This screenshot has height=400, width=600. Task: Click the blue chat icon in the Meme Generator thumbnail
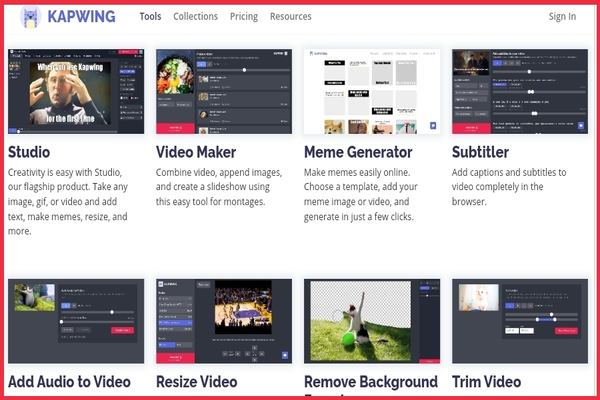(433, 126)
